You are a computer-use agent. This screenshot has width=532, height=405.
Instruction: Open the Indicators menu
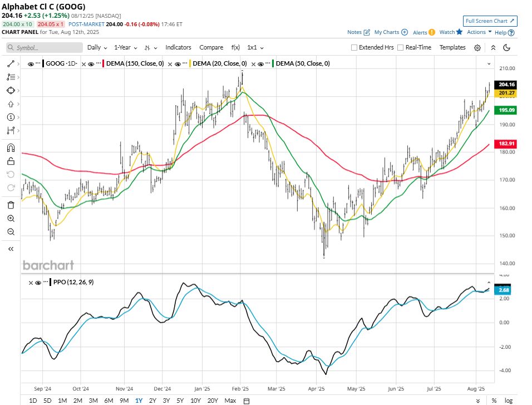tap(178, 47)
